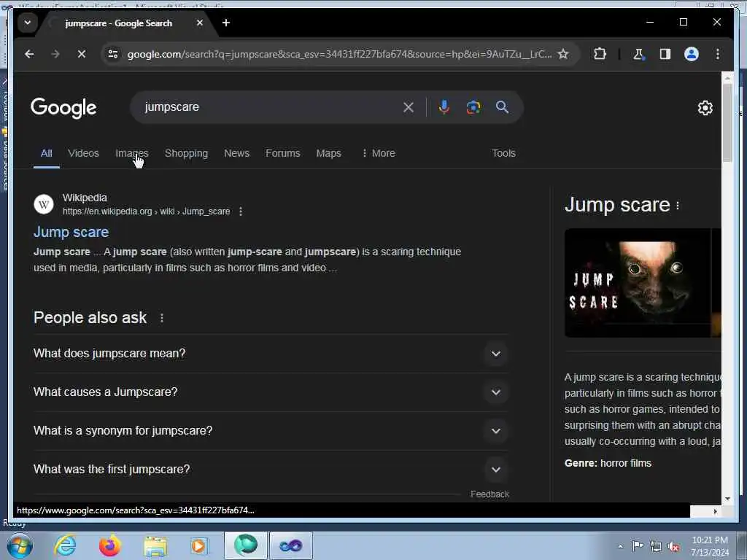Image resolution: width=747 pixels, height=560 pixels.
Task: Click the network tray icon
Action: (656, 547)
